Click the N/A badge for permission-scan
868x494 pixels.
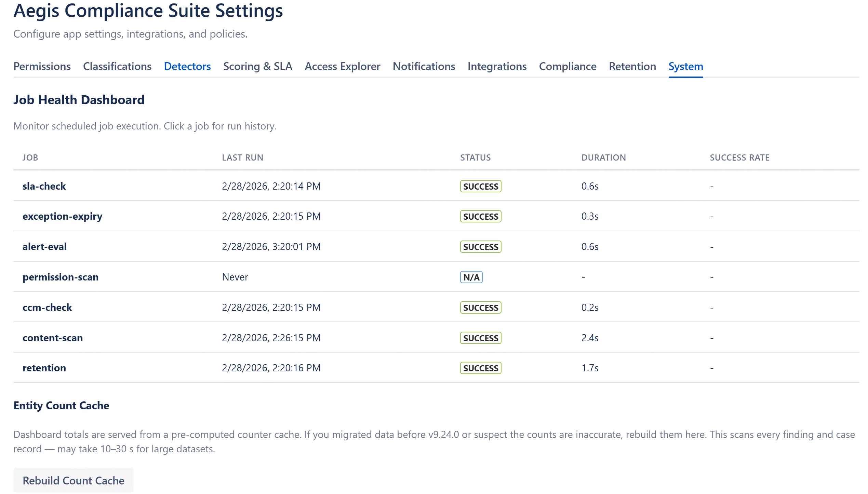point(471,277)
